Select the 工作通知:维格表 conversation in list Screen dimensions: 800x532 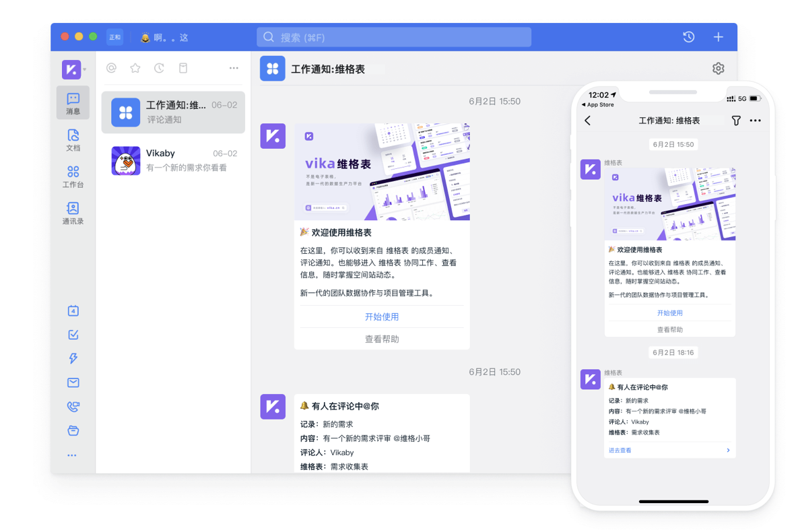(173, 112)
